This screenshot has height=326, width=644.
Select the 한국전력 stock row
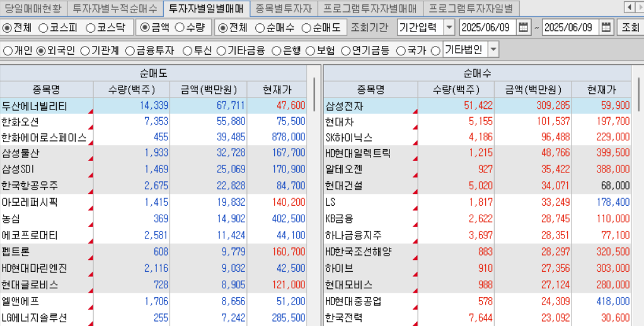(478, 318)
